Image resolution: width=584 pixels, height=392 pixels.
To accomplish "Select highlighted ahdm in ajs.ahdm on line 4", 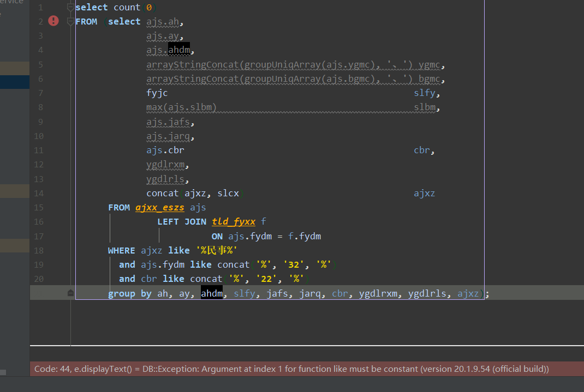I will coord(179,50).
